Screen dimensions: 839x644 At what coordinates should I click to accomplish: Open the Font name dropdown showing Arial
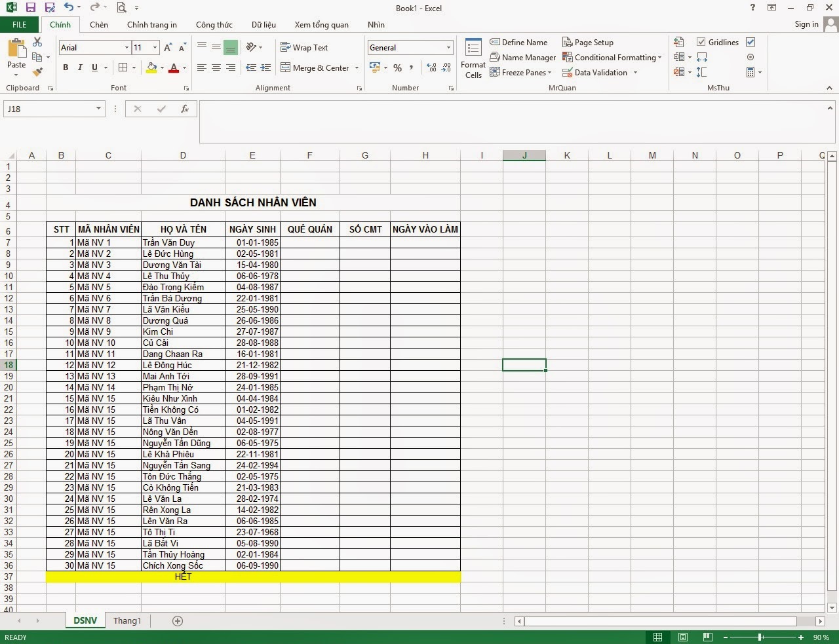(127, 47)
